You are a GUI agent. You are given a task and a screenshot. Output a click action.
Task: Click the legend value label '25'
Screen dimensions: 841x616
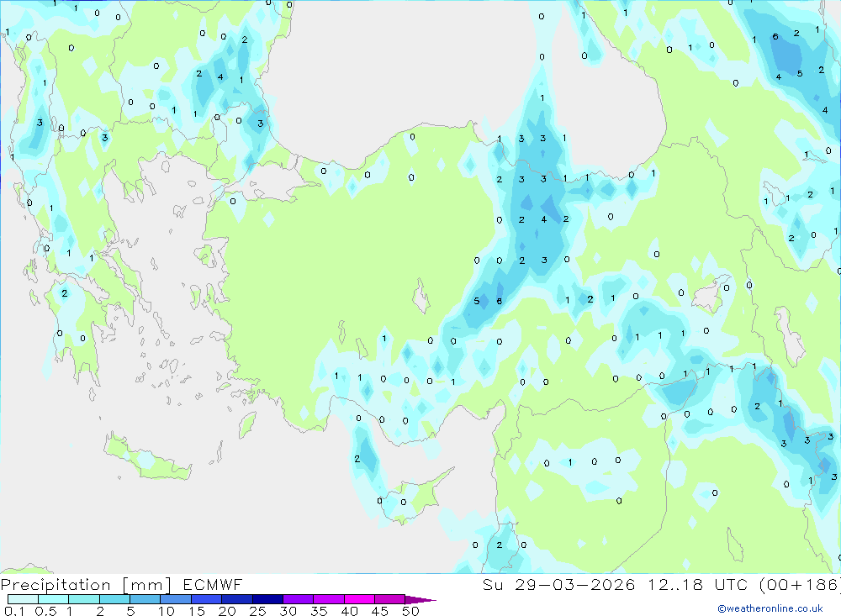pos(258,611)
